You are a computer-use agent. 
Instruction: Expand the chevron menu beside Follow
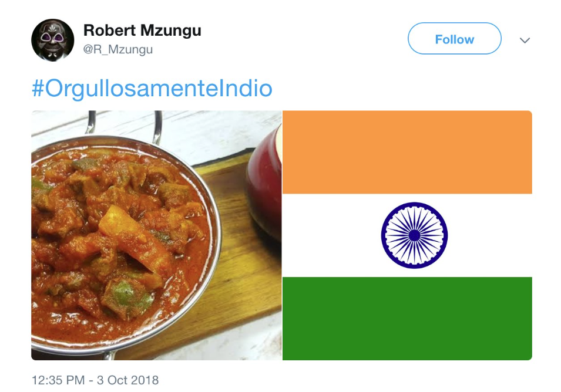[x=525, y=40]
